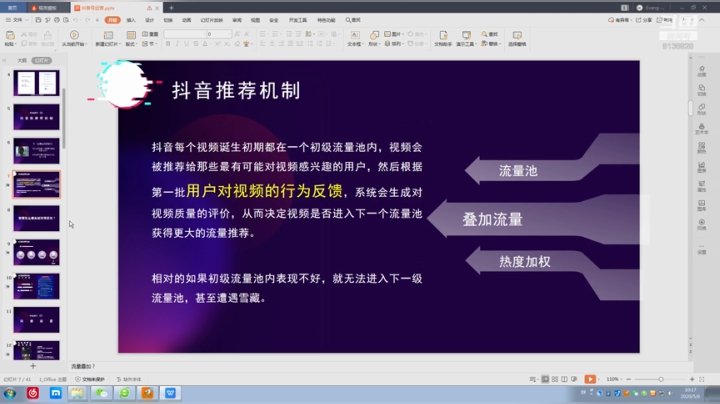The height and width of the screenshot is (404, 720).
Task: Click the Undo arrow icon
Action: (x=75, y=20)
